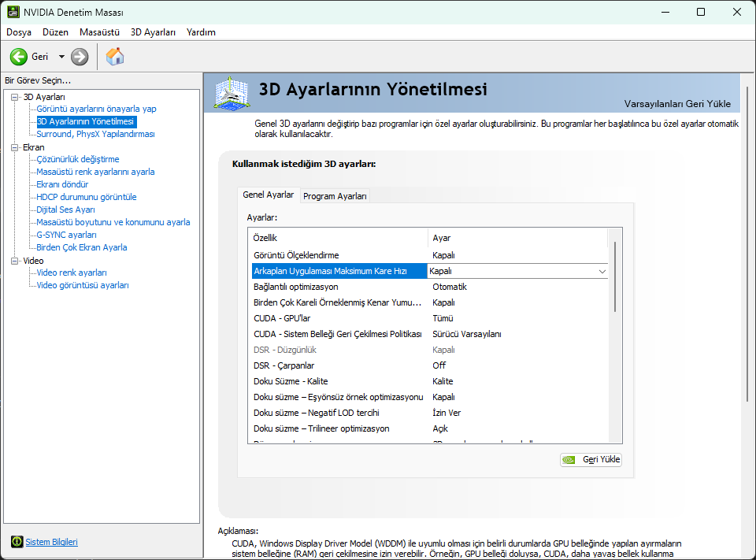
Task: Click the grey Forward arrow icon
Action: (x=80, y=57)
